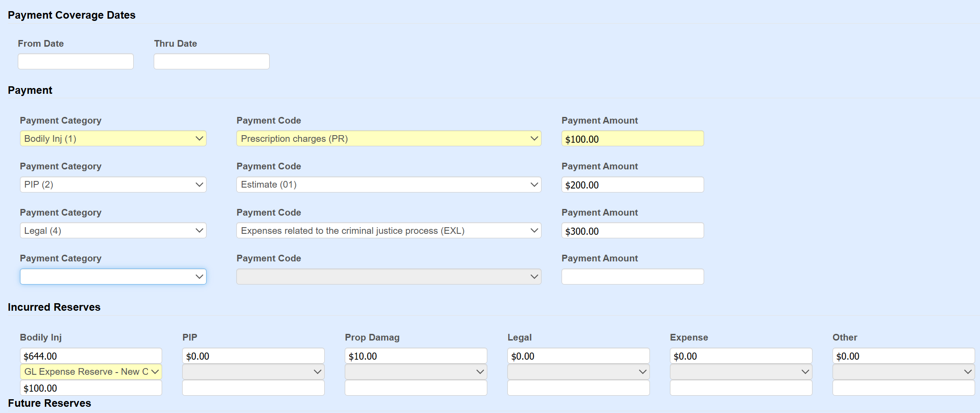Open the Bodily Inj (1) category dropdown

(x=113, y=139)
